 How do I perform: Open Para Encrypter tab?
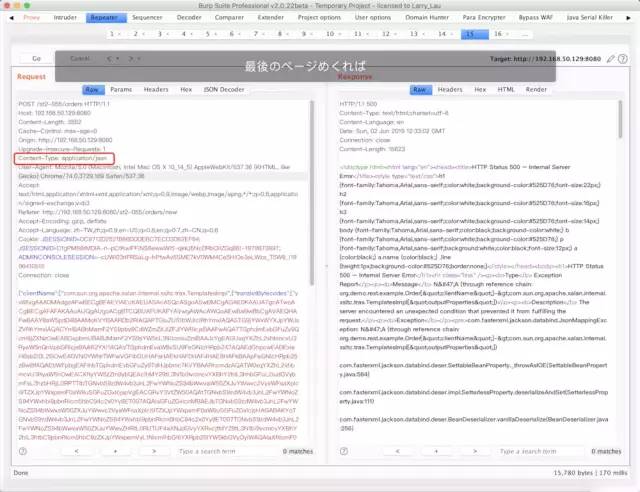[x=484, y=18]
